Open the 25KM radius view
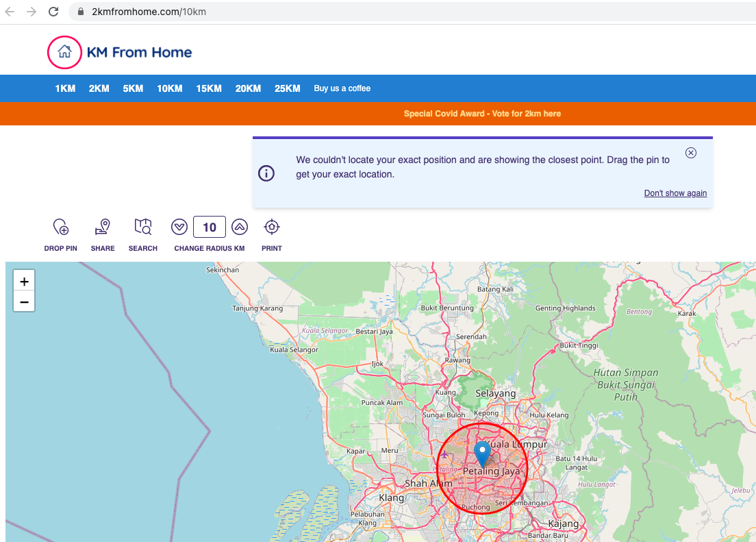Image resolution: width=756 pixels, height=542 pixels. pyautogui.click(x=287, y=88)
